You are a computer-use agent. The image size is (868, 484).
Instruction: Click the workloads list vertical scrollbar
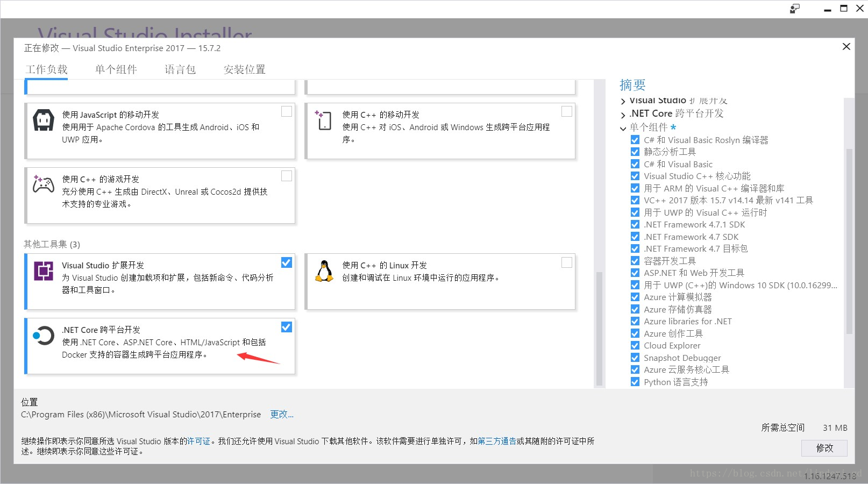tap(599, 329)
